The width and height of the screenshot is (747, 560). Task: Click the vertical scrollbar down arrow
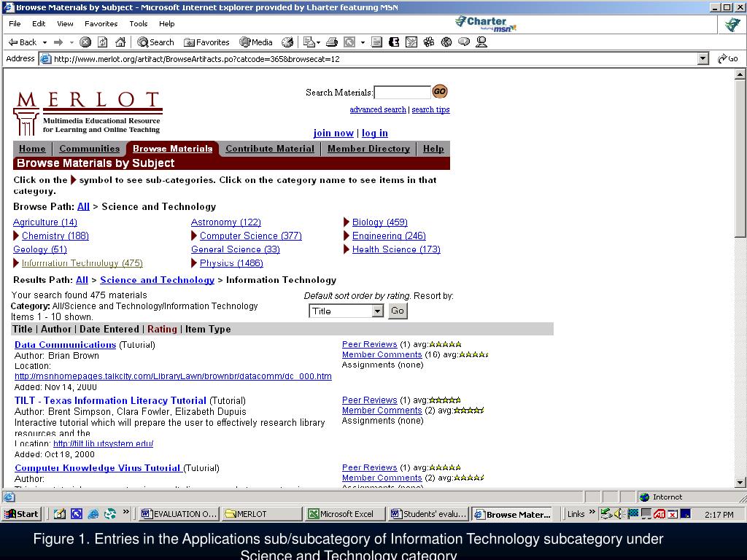[740, 483]
